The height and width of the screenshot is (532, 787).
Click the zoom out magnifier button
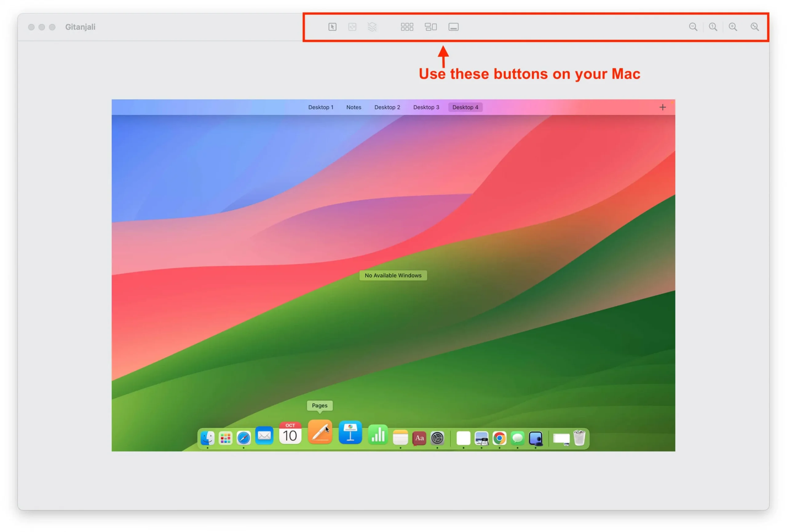point(693,27)
